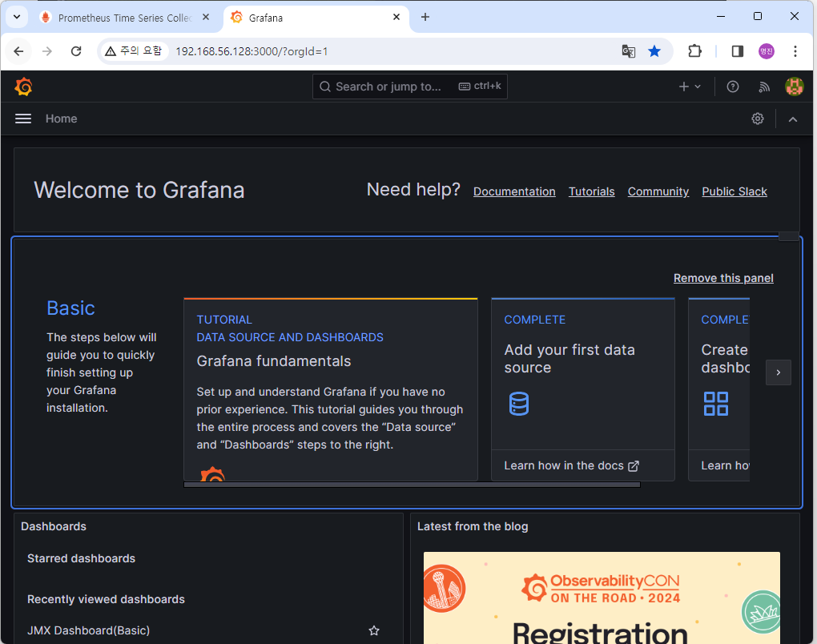This screenshot has height=644, width=817.
Task: Open the user profile avatar
Action: (794, 87)
